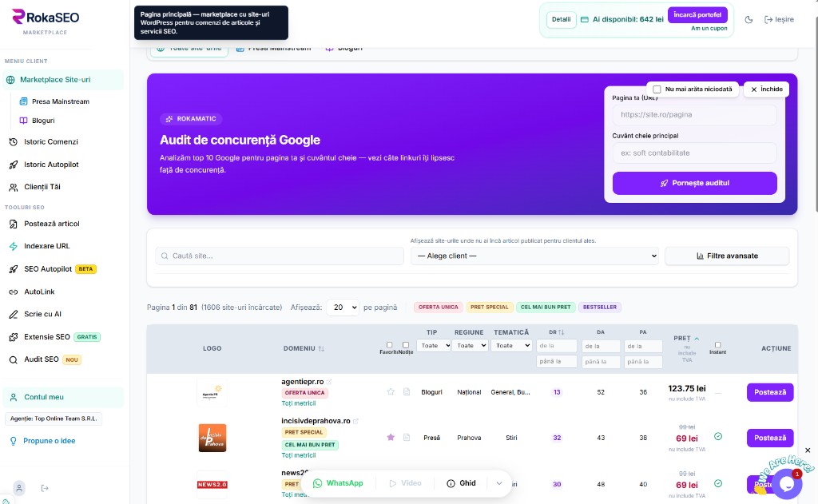Open Contul meu menu item

[63, 397]
